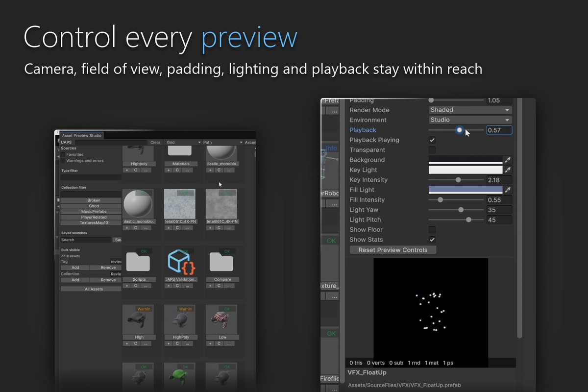The image size is (588, 392).
Task: Open ellipsis menu under Materials folder
Action: 187,170
